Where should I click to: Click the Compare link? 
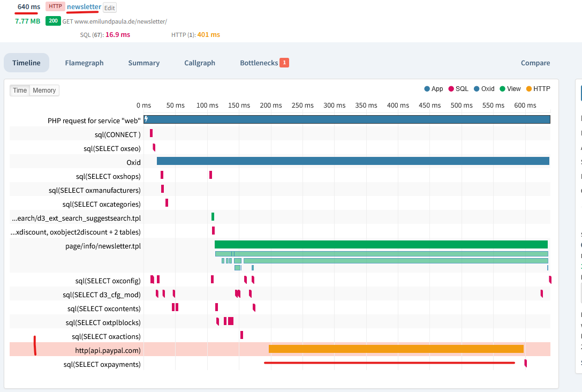point(535,63)
